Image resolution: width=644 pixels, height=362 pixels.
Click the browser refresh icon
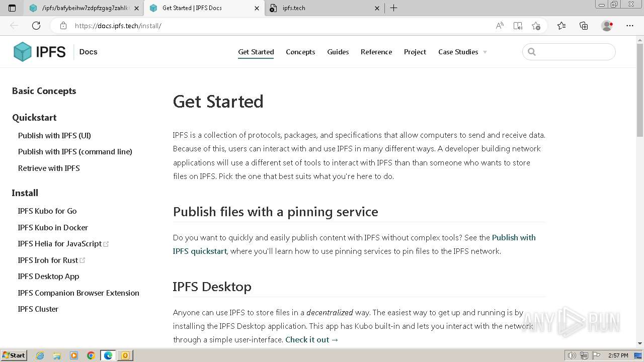click(36, 26)
